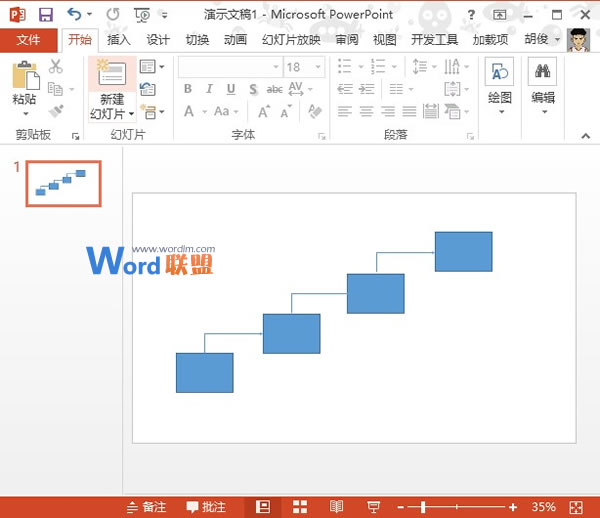Open the 文件 (File) tab
This screenshot has width=600, height=518.
[x=28, y=40]
